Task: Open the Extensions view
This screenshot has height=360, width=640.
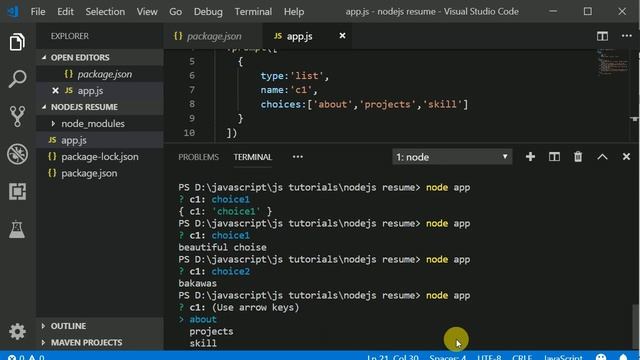Action: click(x=17, y=191)
